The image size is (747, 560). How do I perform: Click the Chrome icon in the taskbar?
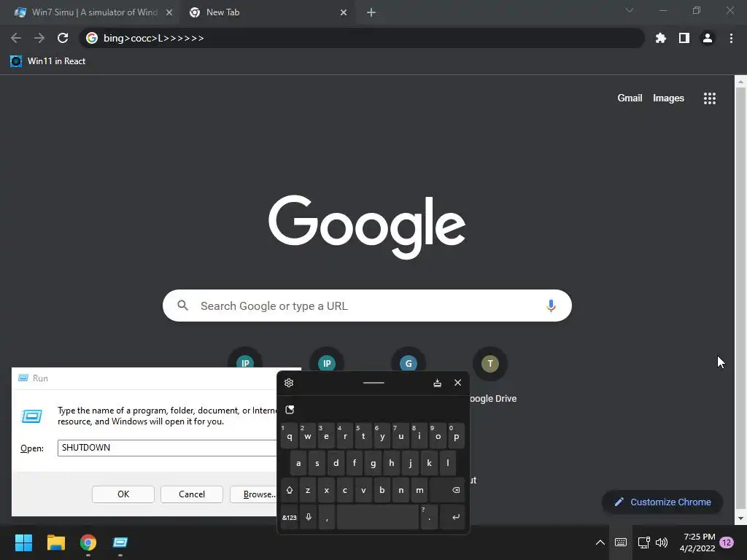pyautogui.click(x=88, y=542)
